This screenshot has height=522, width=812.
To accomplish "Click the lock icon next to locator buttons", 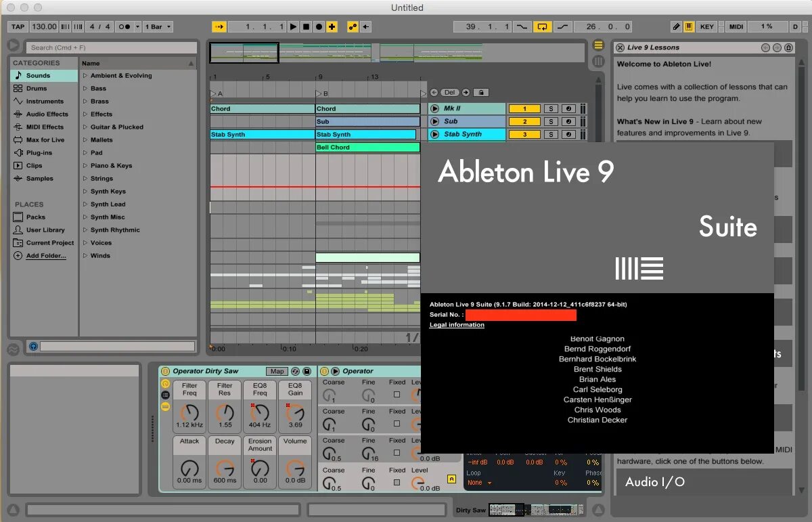I will (x=480, y=92).
